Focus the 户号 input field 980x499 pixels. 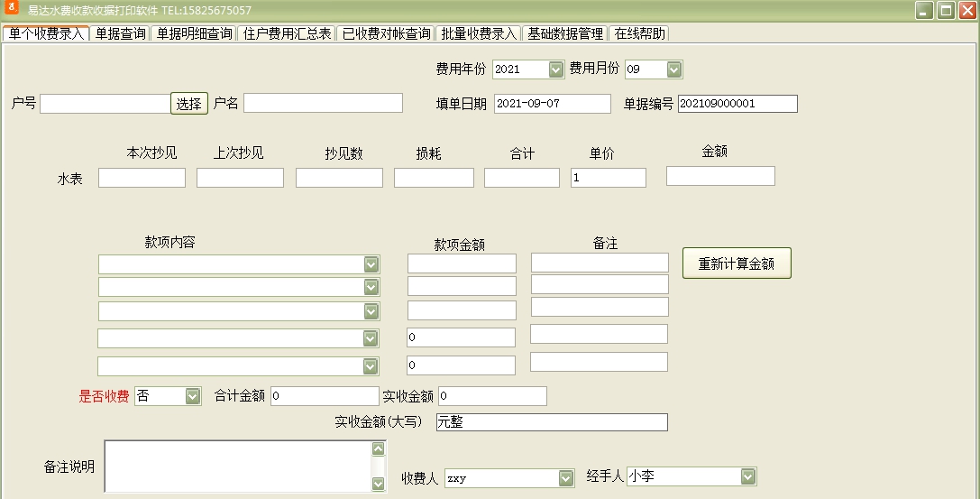tap(105, 103)
